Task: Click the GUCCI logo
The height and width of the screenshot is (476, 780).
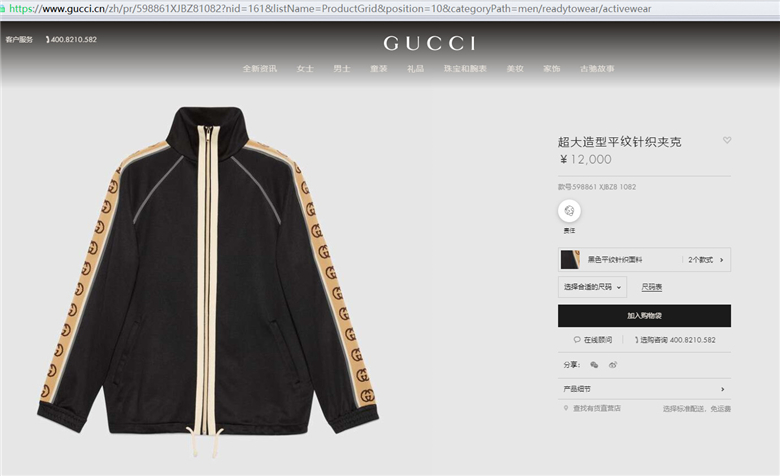Action: 429,43
